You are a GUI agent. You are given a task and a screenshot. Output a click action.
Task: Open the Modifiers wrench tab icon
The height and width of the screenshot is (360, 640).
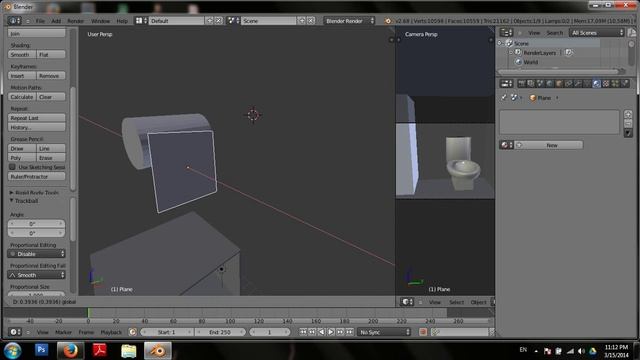pyautogui.click(x=578, y=84)
